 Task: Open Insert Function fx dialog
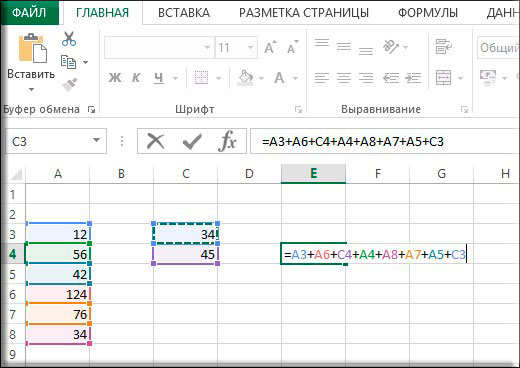(228, 141)
